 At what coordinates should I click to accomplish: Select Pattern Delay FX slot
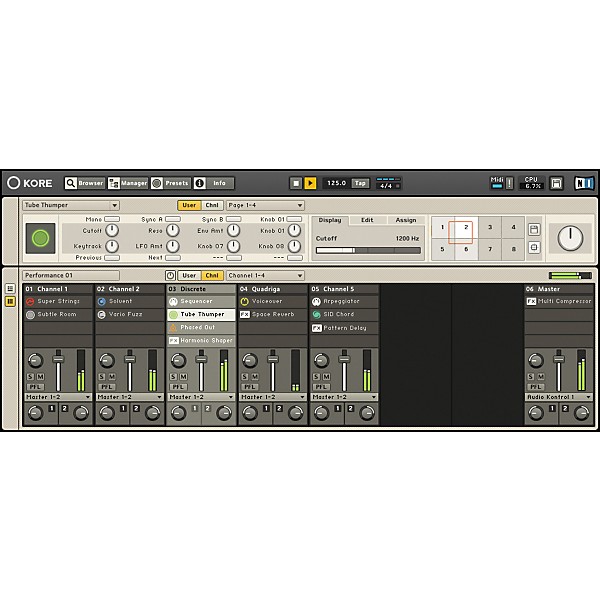(344, 328)
